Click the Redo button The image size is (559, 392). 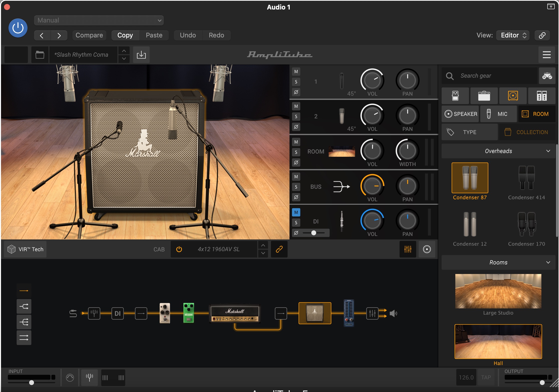click(x=216, y=35)
